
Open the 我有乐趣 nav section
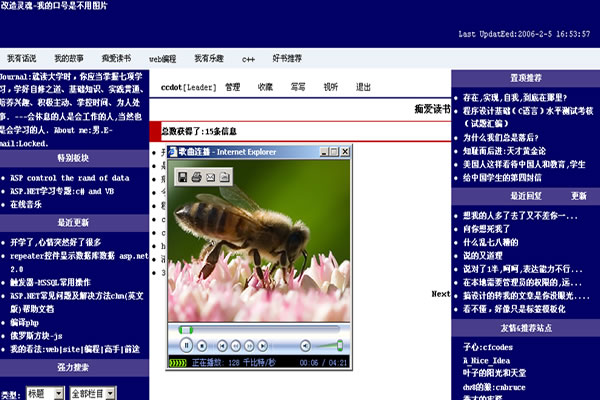pos(209,58)
